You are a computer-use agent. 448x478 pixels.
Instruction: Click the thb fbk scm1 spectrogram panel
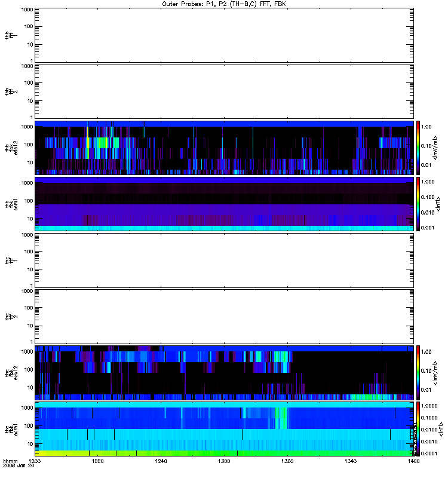(x=225, y=204)
